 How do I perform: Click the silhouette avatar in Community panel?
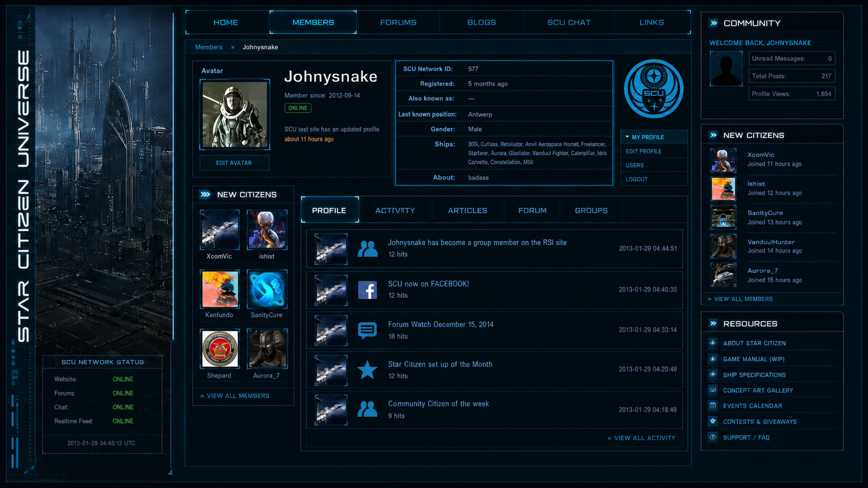[726, 69]
